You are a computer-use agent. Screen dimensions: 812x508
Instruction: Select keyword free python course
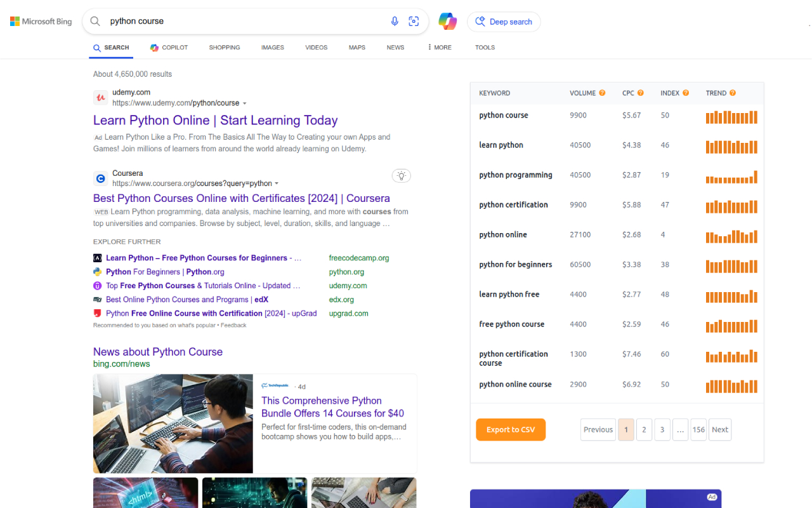(x=512, y=324)
